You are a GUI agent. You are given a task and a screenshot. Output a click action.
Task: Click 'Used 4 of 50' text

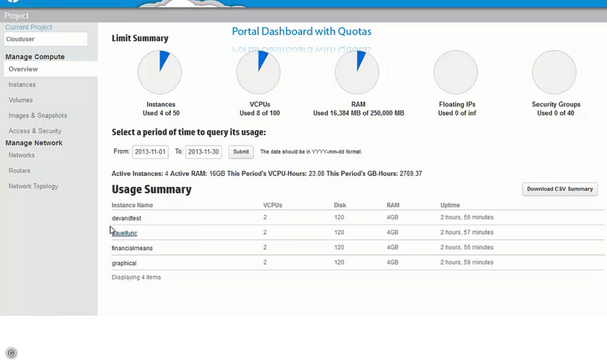click(x=161, y=113)
